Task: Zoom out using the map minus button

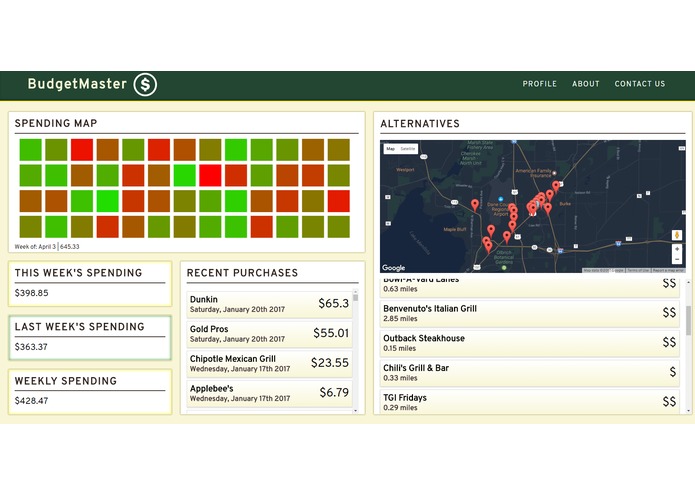Action: click(x=677, y=260)
